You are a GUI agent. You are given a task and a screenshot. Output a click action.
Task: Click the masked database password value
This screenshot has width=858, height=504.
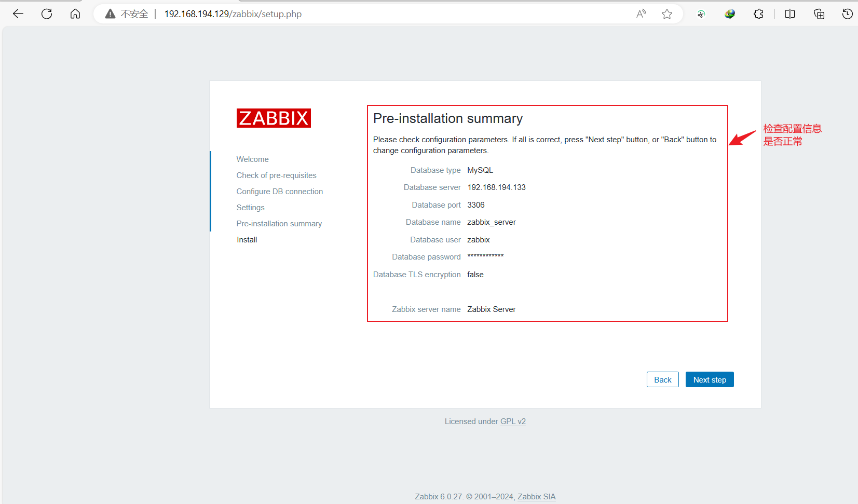[485, 256]
